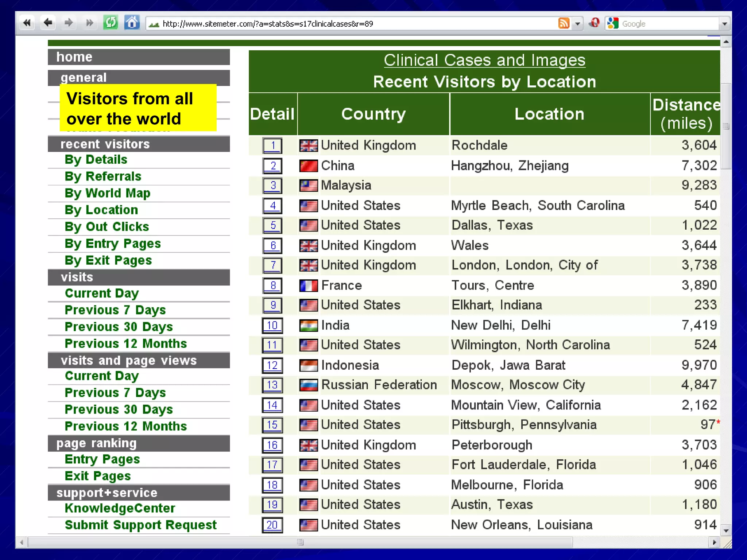This screenshot has width=747, height=560.
Task: Open the Clinical Cases and Images link
Action: 484,60
